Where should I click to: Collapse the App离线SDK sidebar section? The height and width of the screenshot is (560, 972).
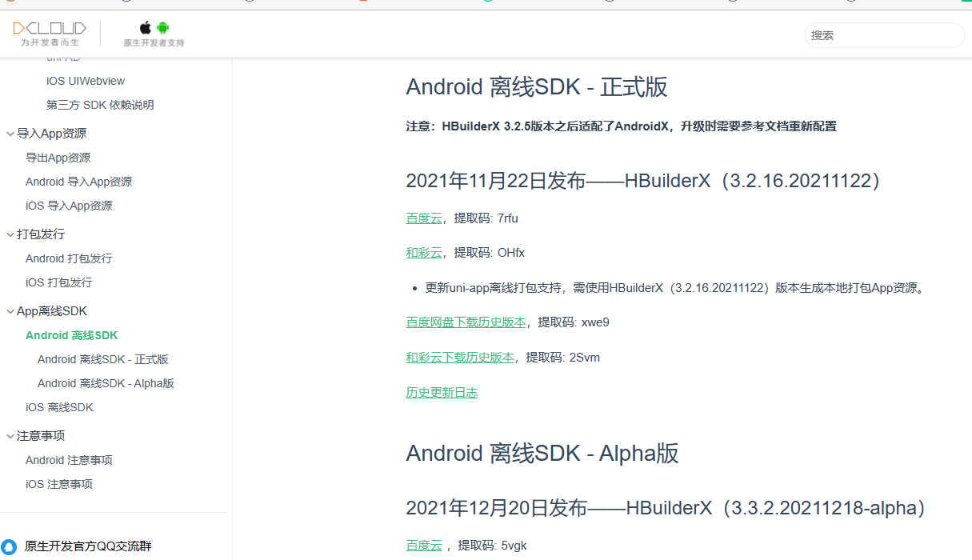click(10, 311)
